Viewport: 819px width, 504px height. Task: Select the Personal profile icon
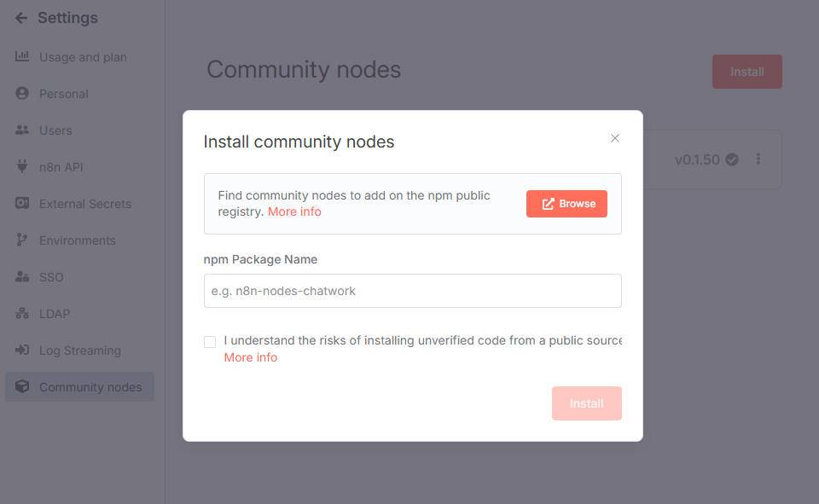[x=22, y=94]
